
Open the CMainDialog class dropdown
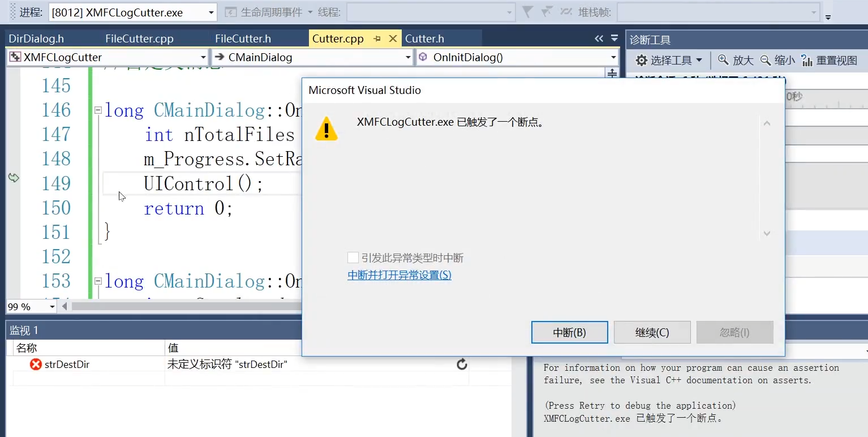(x=312, y=57)
